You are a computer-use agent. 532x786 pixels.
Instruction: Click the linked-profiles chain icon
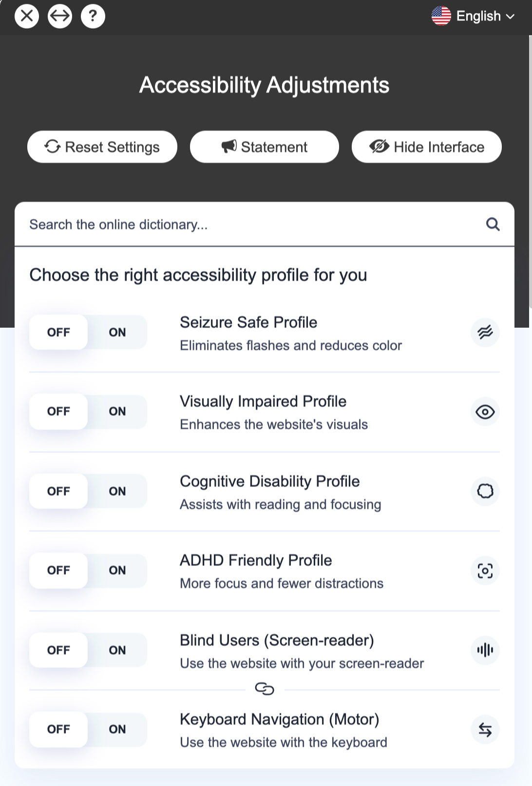265,689
